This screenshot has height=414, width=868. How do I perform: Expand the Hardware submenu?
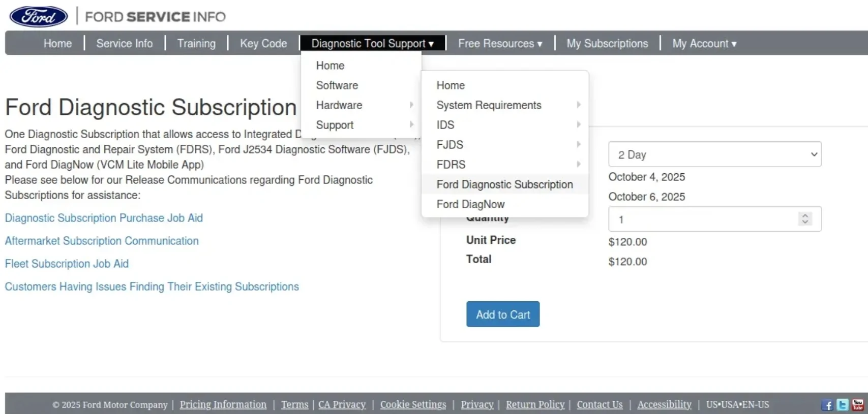pyautogui.click(x=361, y=105)
